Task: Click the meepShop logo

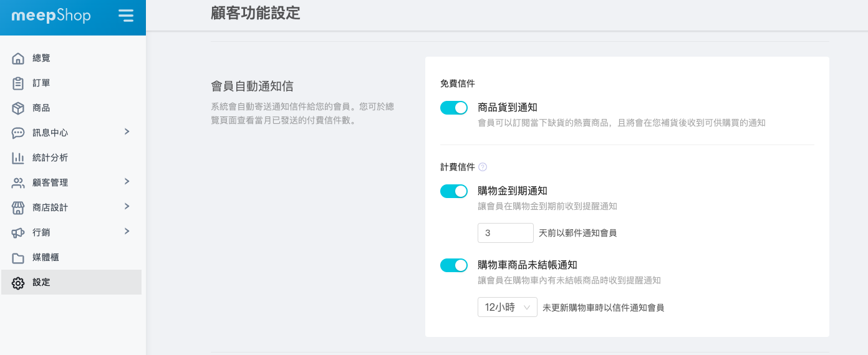Action: pos(51,16)
